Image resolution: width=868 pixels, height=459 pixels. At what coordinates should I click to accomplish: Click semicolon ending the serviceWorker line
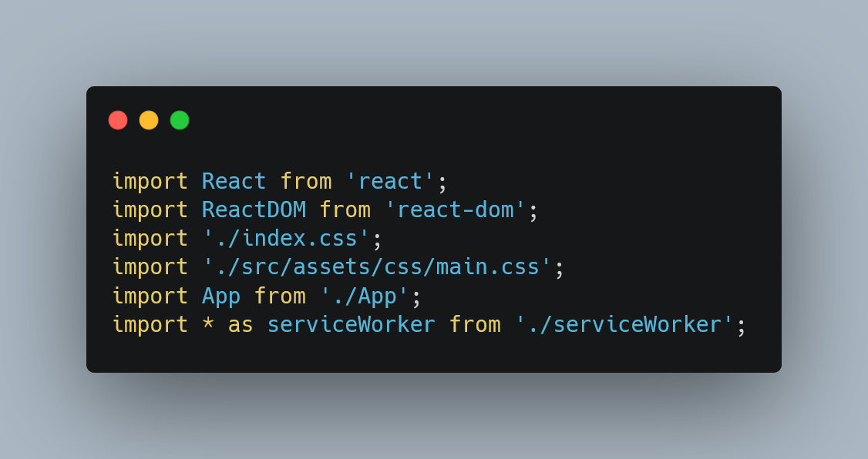742,327
